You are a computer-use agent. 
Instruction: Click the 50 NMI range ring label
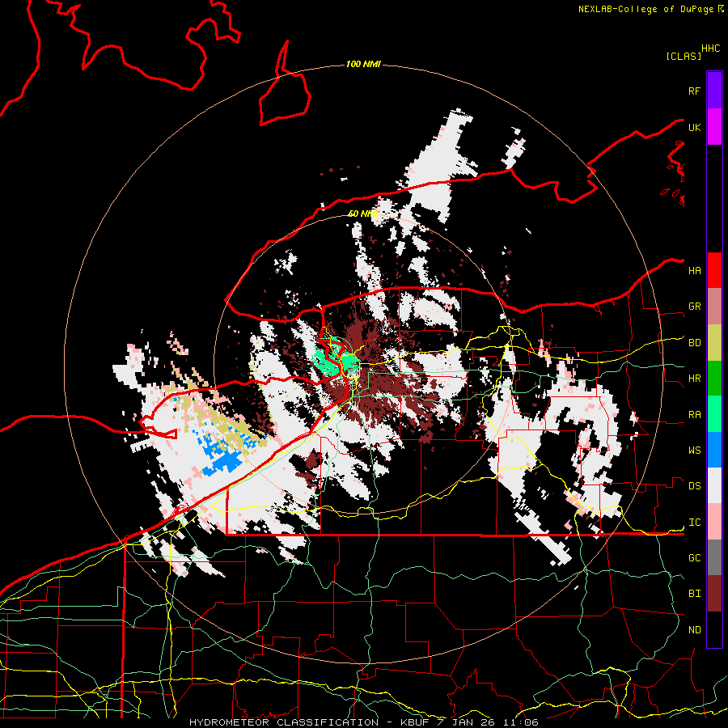point(363,214)
